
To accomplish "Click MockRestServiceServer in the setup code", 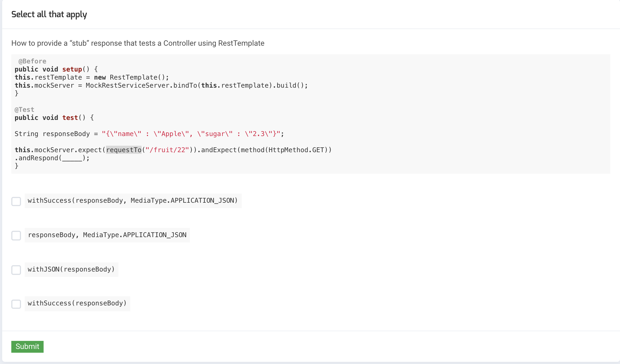I will click(127, 85).
